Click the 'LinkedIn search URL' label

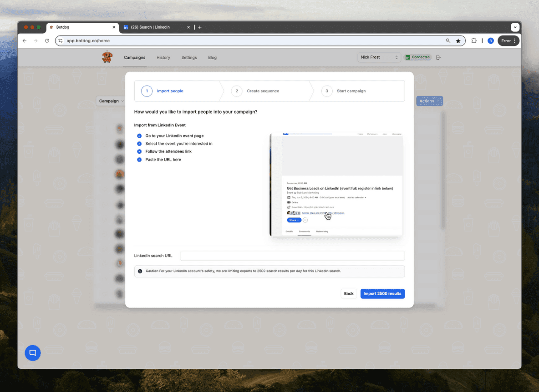(x=153, y=256)
